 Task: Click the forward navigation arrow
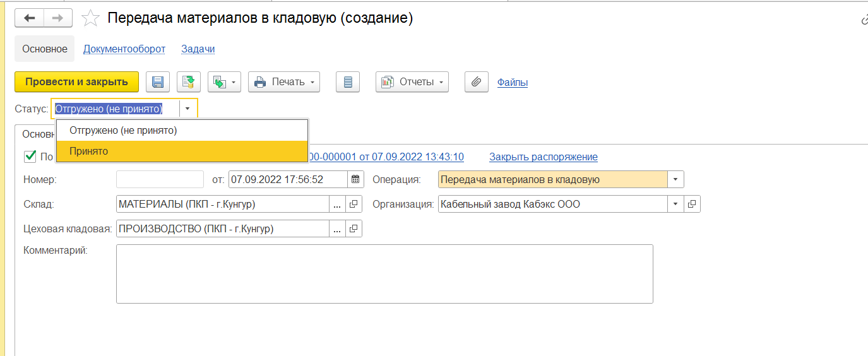(x=57, y=18)
